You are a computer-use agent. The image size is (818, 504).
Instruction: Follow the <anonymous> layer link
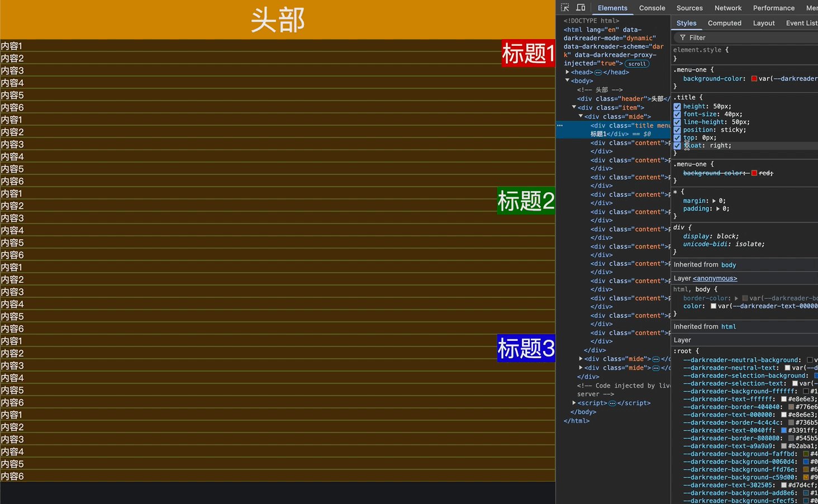click(715, 278)
